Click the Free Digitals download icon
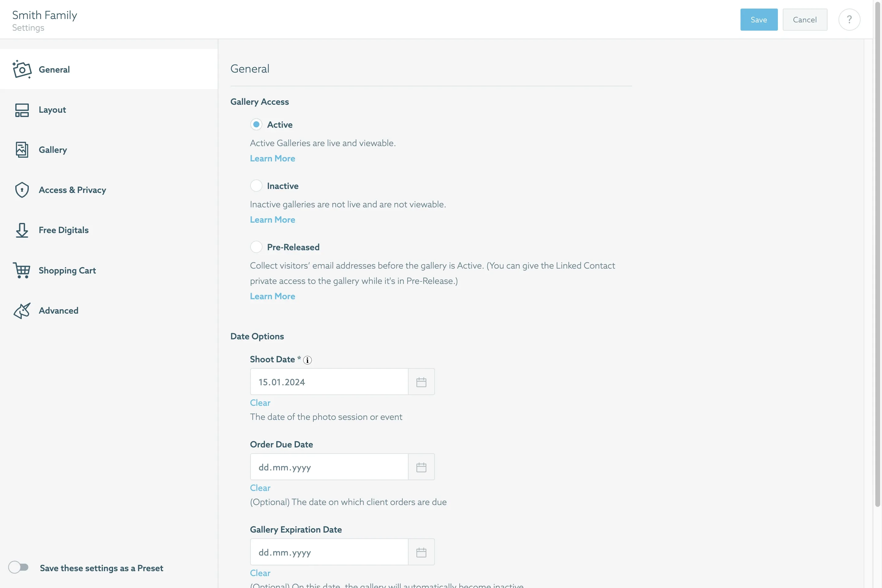The height and width of the screenshot is (588, 882). click(22, 230)
